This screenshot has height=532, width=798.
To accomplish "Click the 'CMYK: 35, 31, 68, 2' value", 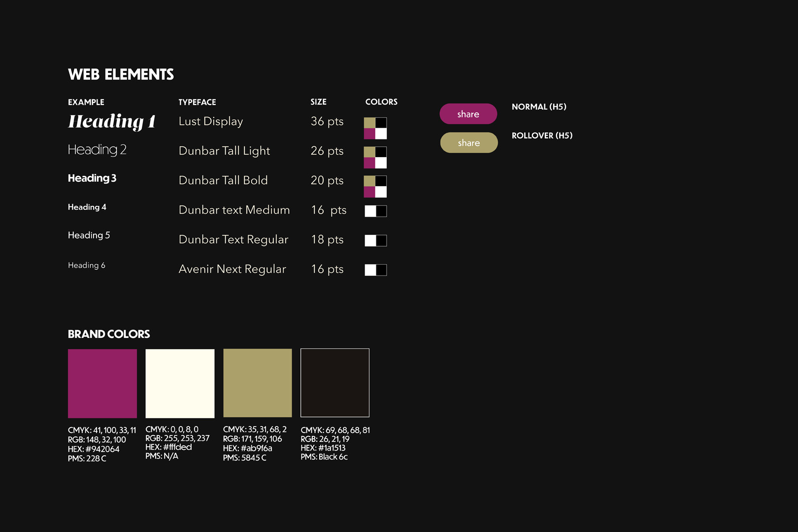I will [x=255, y=430].
